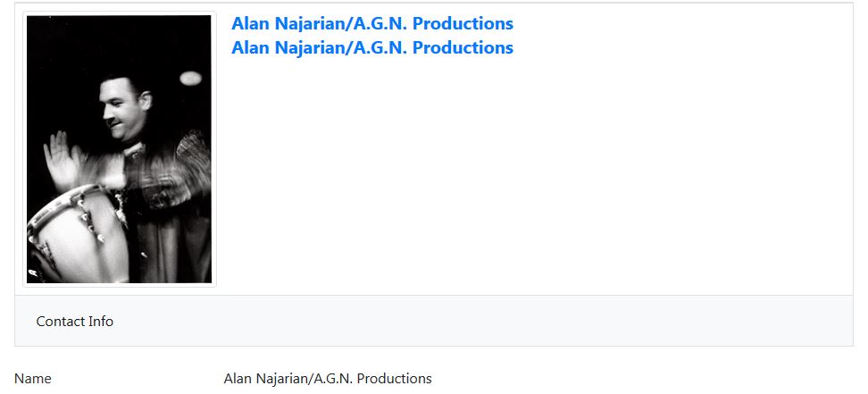Click the Name field label
Screen dimensions: 868x394
pyautogui.click(x=33, y=379)
